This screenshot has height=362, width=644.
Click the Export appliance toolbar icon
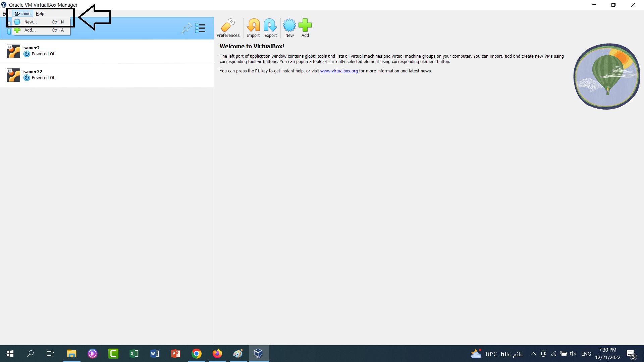tap(271, 28)
